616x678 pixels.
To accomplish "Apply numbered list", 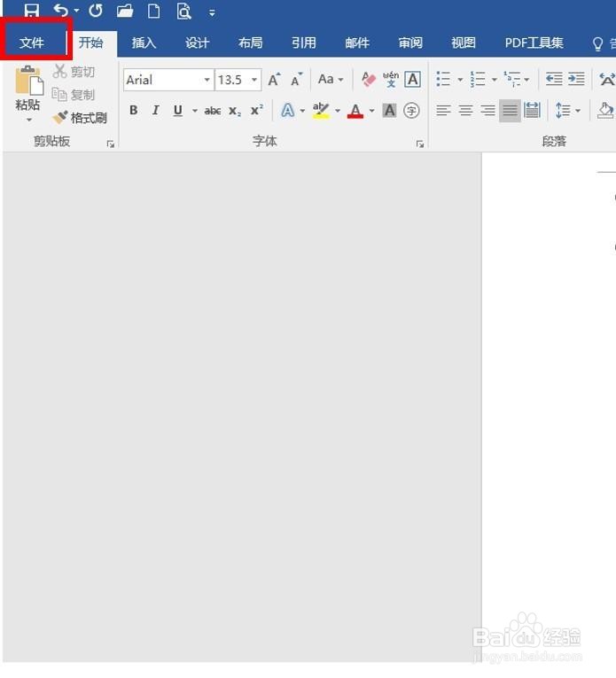I will (478, 79).
